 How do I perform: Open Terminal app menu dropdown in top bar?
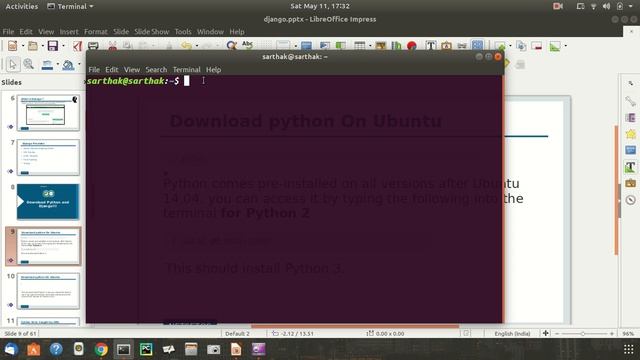(70, 6)
